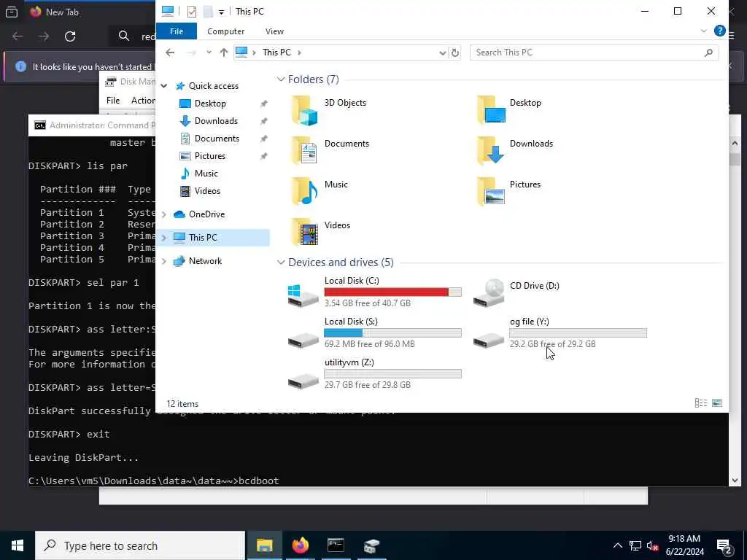Switch to the Firefox New Tab

(x=61, y=12)
